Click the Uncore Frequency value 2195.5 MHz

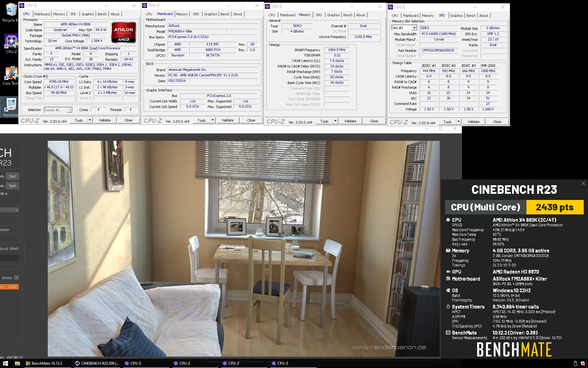coord(363,37)
